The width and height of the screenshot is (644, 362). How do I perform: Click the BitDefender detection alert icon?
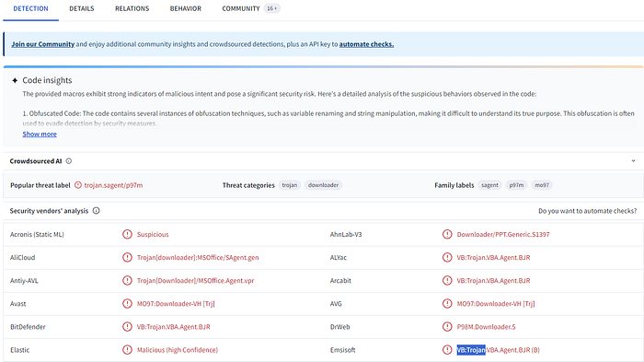[127, 327]
